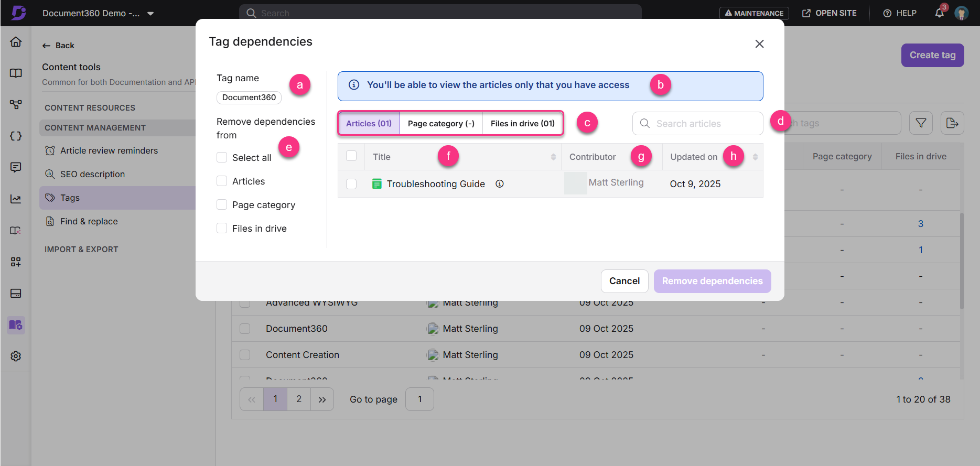
Task: Click the OPEN SITE link
Action: (830, 13)
